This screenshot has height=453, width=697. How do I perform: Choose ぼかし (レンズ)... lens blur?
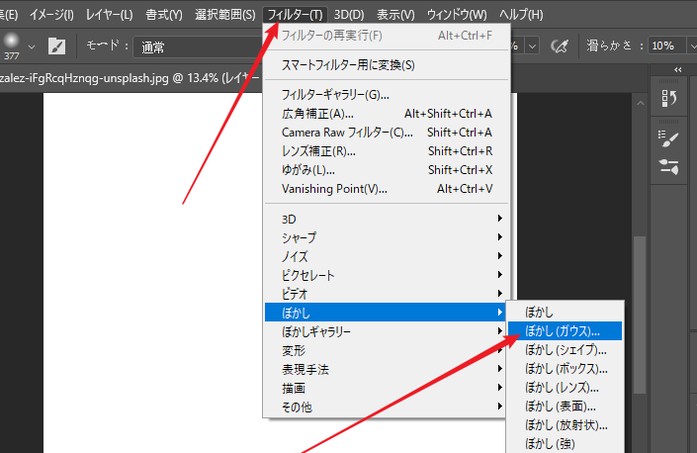[x=565, y=387]
